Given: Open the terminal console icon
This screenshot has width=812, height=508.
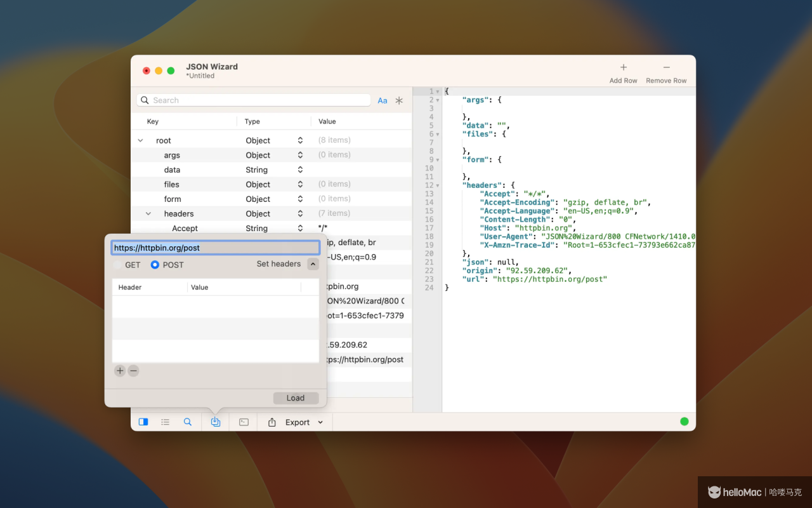Looking at the screenshot, I should pyautogui.click(x=244, y=422).
